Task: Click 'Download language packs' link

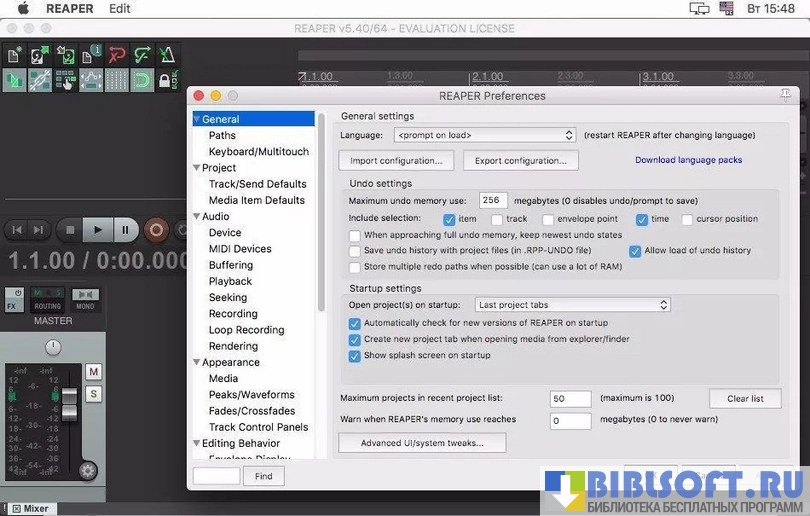Action: pyautogui.click(x=688, y=160)
